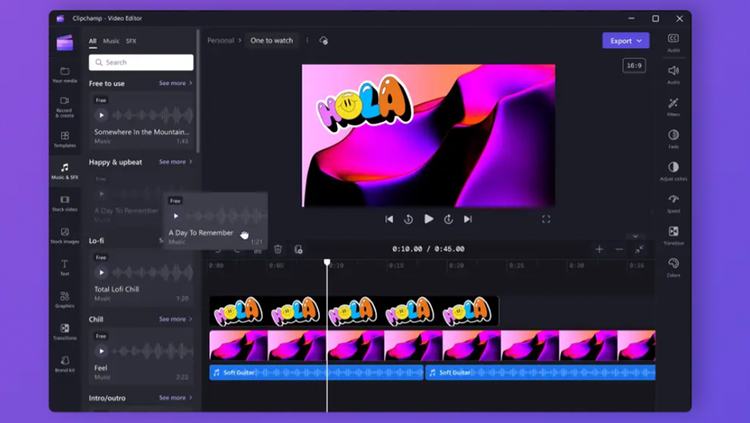Open the Record & create panel
This screenshot has height=423, width=750.
[65, 107]
